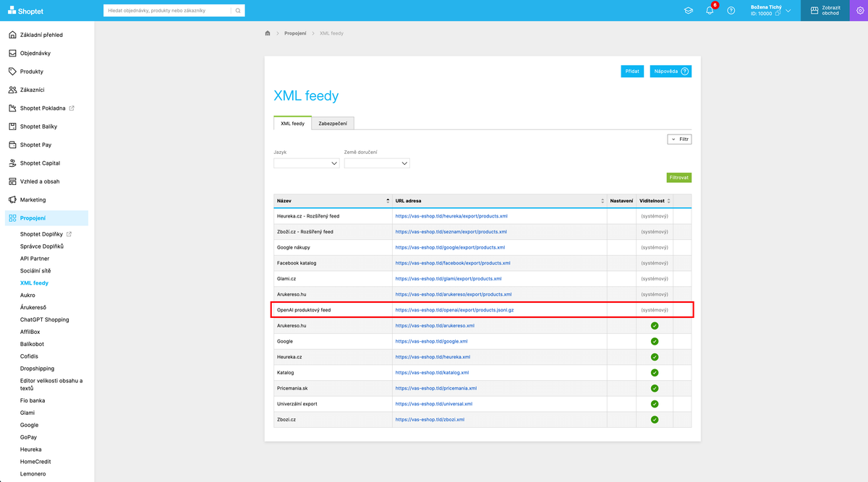
Task: Select ChatGPT Shopping in sidebar
Action: coord(45,319)
